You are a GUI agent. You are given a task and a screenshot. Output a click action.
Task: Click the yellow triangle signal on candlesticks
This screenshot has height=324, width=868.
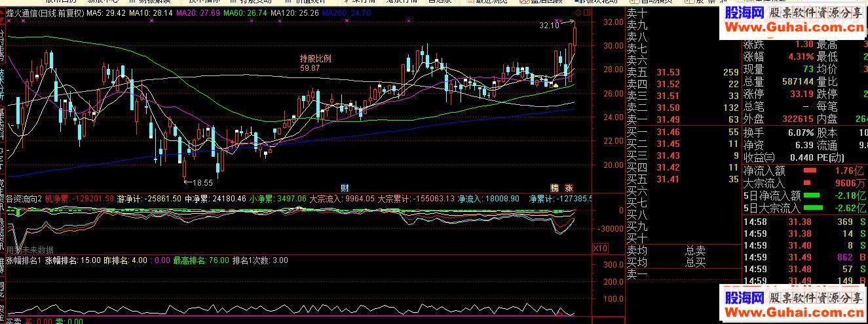click(x=556, y=85)
